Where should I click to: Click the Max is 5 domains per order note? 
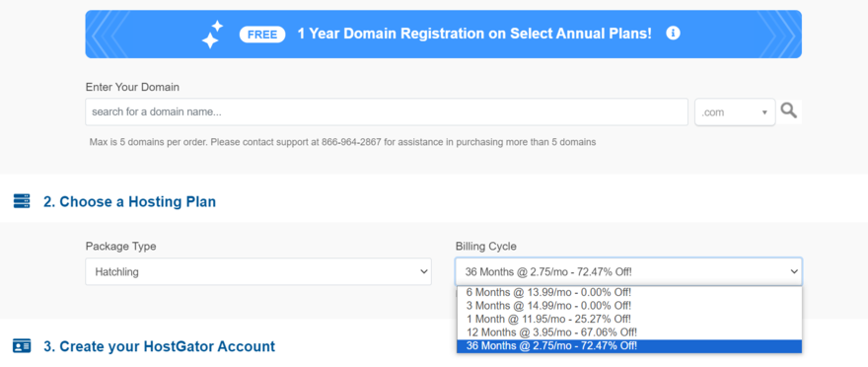coord(342,142)
